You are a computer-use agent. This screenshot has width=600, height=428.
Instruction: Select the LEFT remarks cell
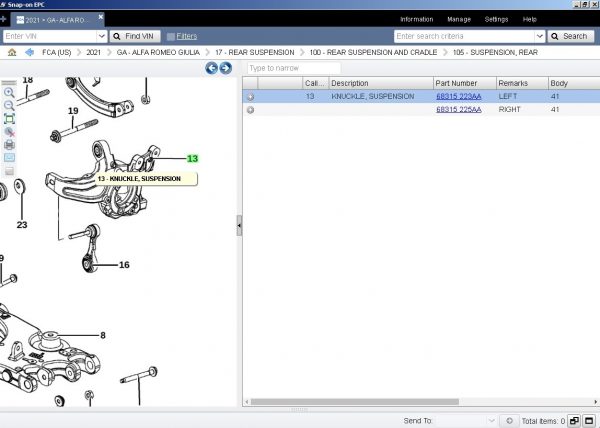(x=508, y=96)
